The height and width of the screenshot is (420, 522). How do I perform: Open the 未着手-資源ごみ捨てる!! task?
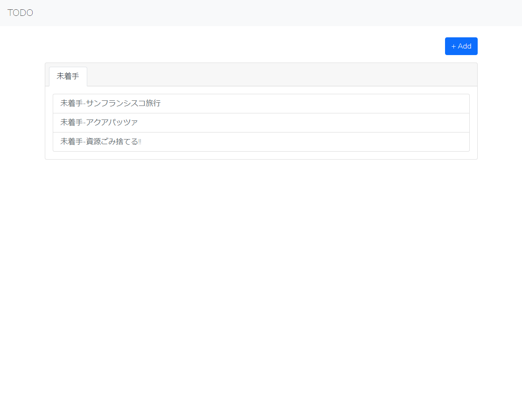[101, 141]
